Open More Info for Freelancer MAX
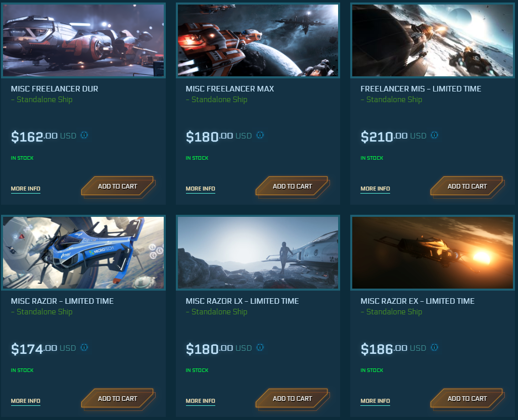518x420 pixels. pyautogui.click(x=200, y=189)
